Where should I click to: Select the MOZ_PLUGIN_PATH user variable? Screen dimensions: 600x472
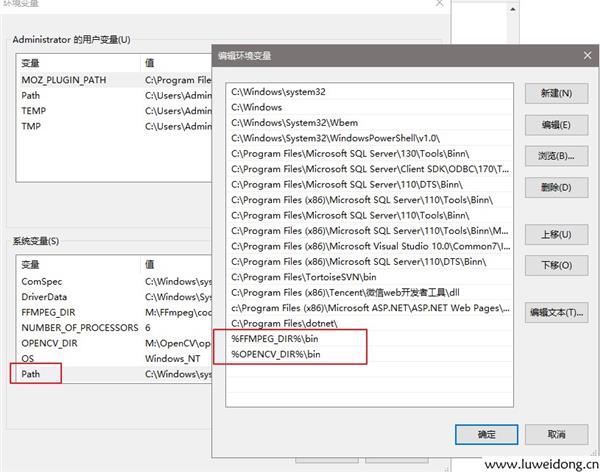(64, 80)
